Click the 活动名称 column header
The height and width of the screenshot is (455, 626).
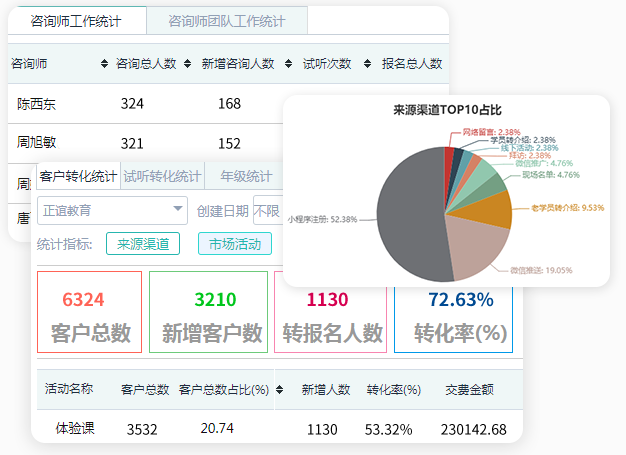pyautogui.click(x=69, y=388)
